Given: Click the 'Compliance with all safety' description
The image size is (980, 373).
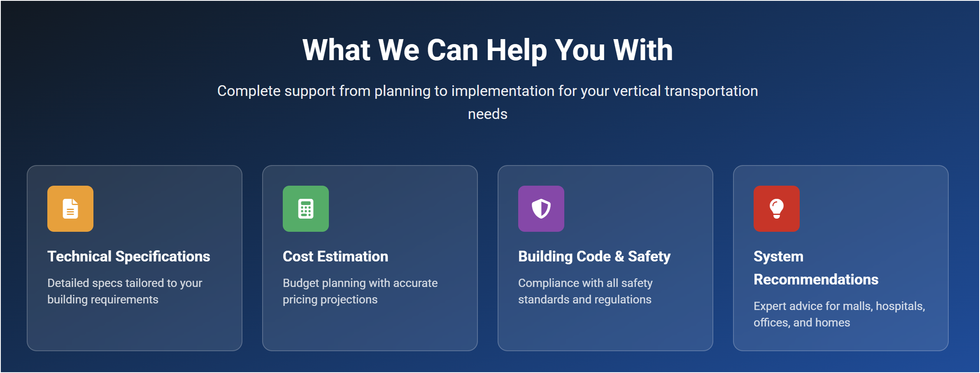Looking at the screenshot, I should click(x=585, y=291).
